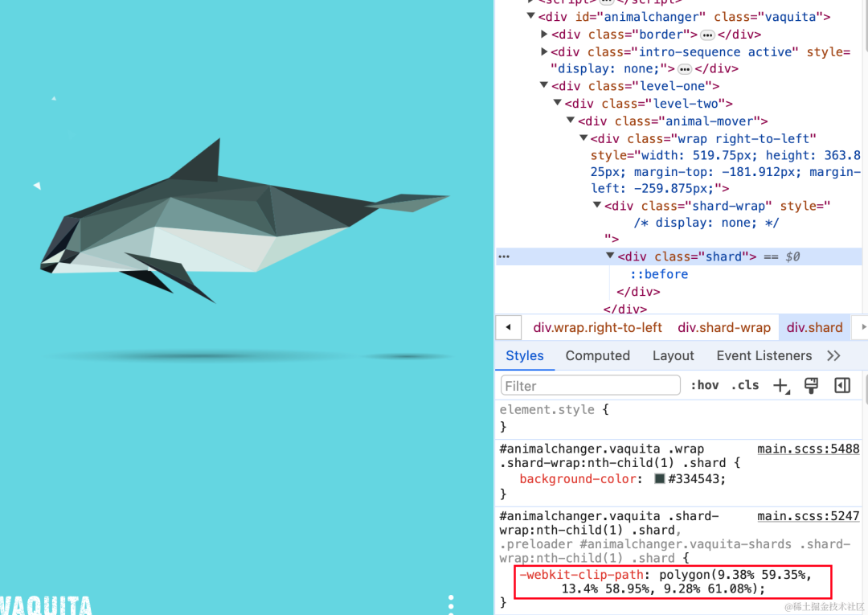Collapse the level-two div node
This screenshot has height=615, width=868.
[558, 103]
